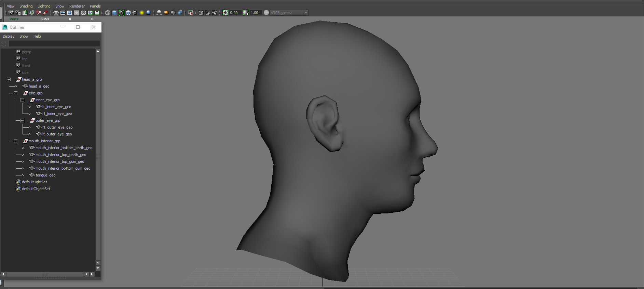Click the Use Default Material icon
644x289 pixels.
coord(121,13)
